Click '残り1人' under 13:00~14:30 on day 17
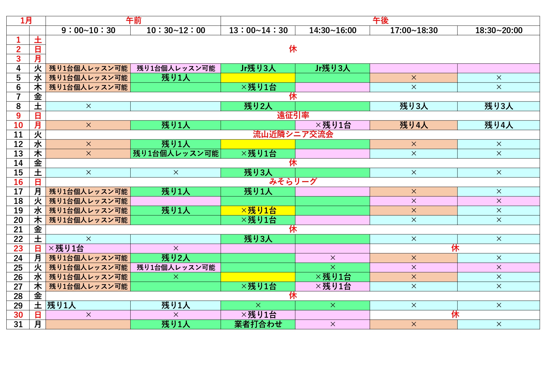The image size is (555, 392). [x=258, y=192]
